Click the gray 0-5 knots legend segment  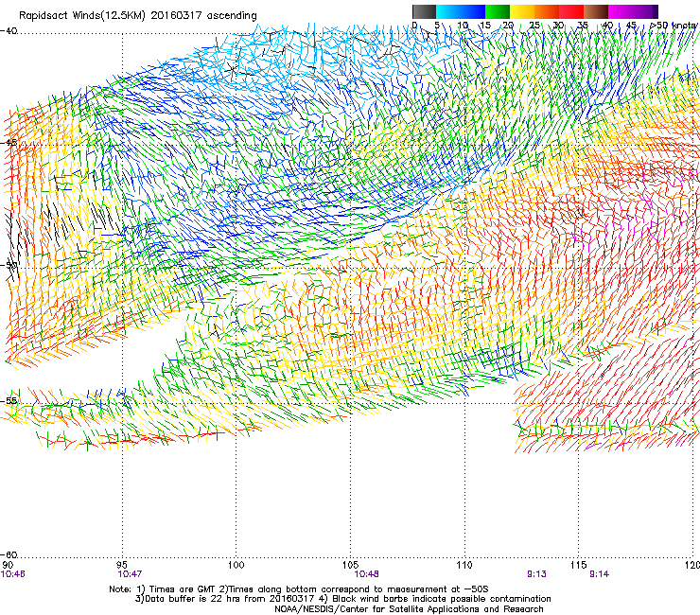point(424,11)
